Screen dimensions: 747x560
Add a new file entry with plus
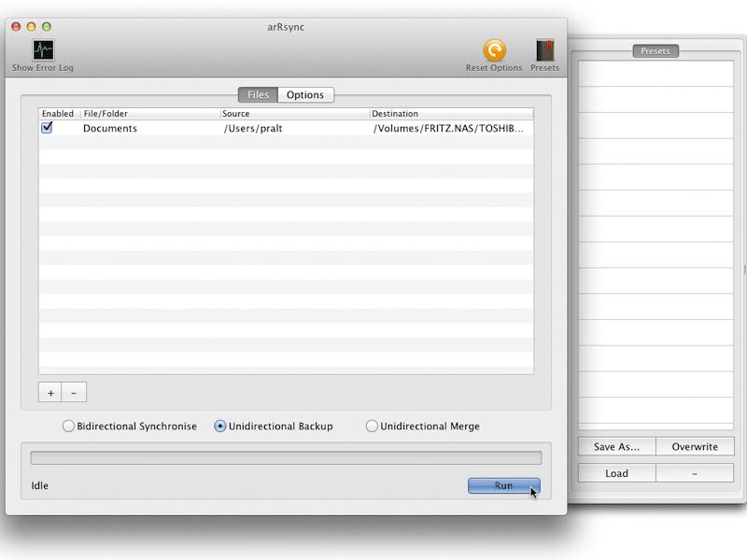pos(50,393)
